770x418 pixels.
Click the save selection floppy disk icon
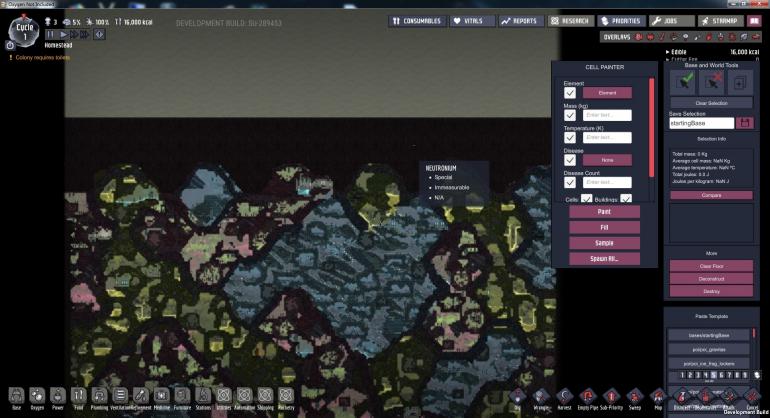[x=744, y=122]
